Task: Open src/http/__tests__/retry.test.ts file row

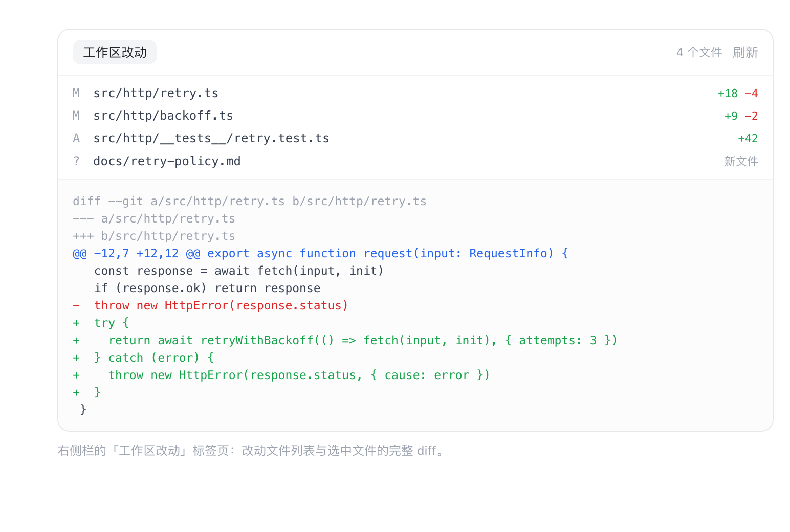Action: [x=415, y=138]
